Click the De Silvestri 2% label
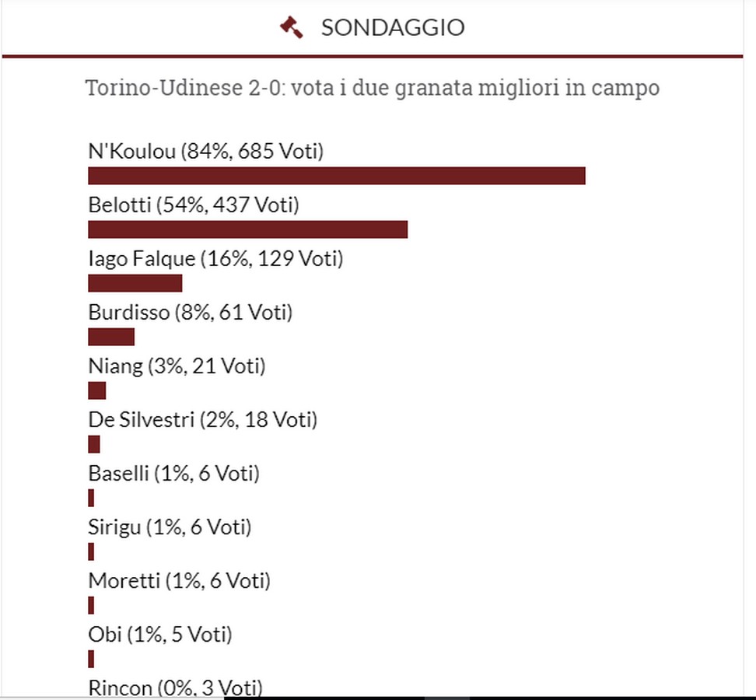Viewport: 756px width, 700px height. pyautogui.click(x=202, y=420)
